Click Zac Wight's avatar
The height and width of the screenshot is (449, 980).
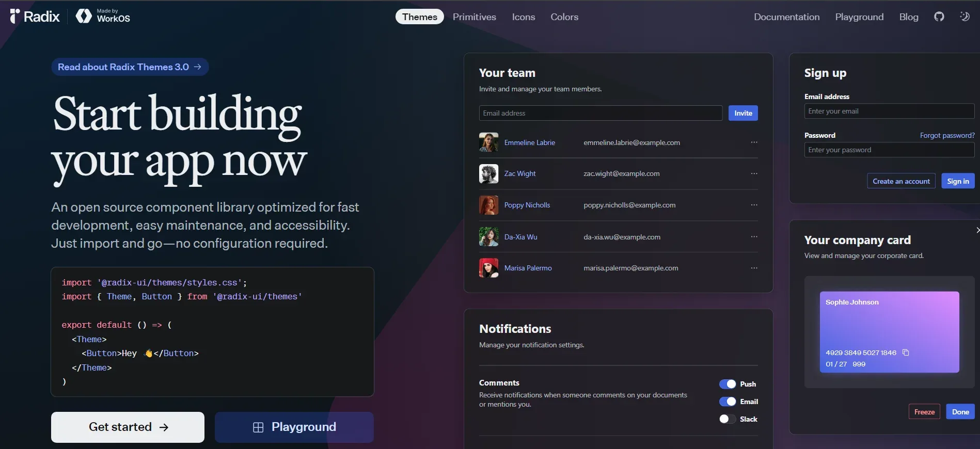(488, 174)
